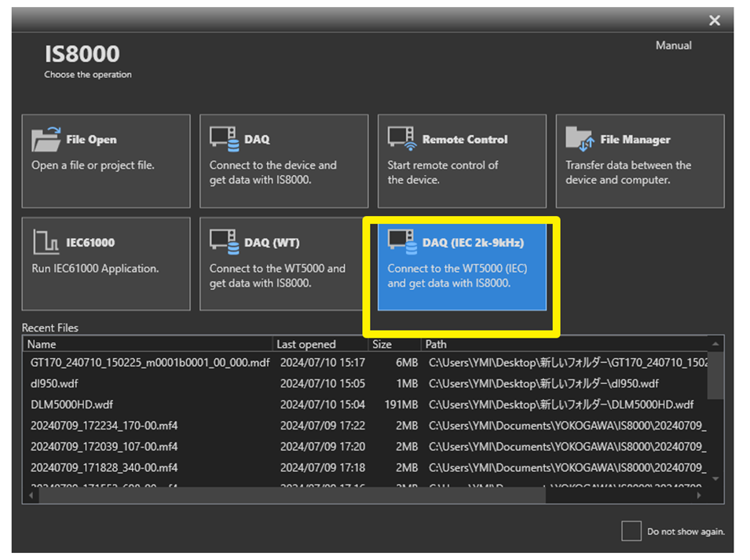Select dl950.wdf in recent files

54,383
